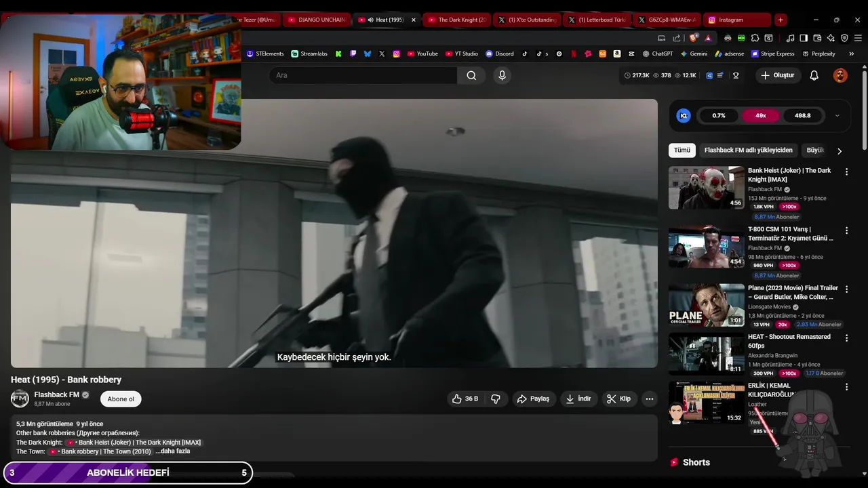Open Bank Heist (Joker) video thumbnail
Image resolution: width=868 pixels, height=488 pixels.
707,188
